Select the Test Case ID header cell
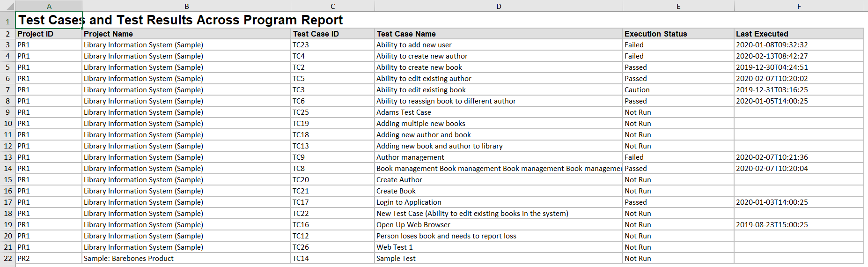The width and height of the screenshot is (868, 267). (x=332, y=34)
